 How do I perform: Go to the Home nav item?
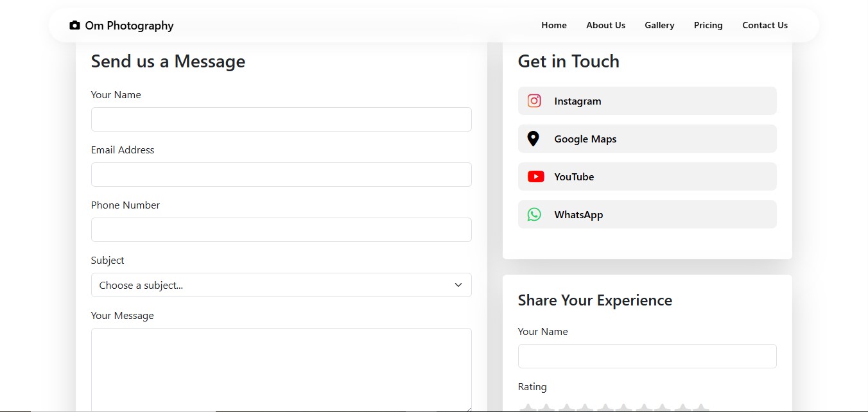coord(553,26)
